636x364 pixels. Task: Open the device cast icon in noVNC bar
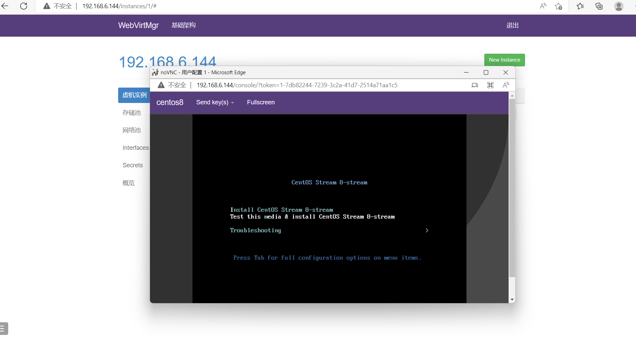(475, 85)
